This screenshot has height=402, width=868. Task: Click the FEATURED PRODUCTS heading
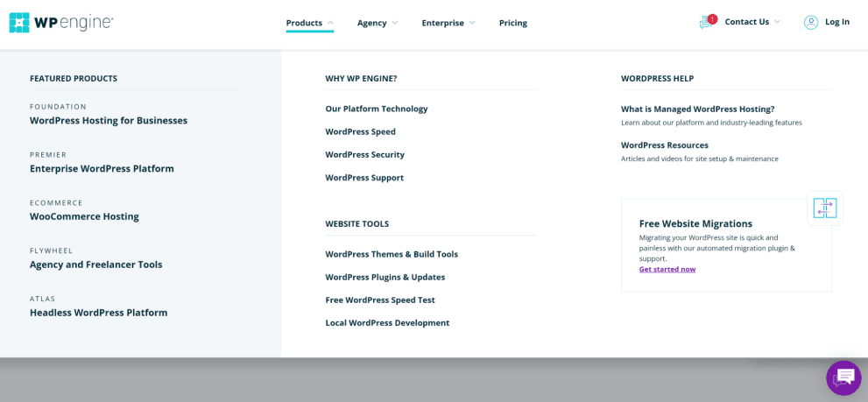tap(74, 79)
